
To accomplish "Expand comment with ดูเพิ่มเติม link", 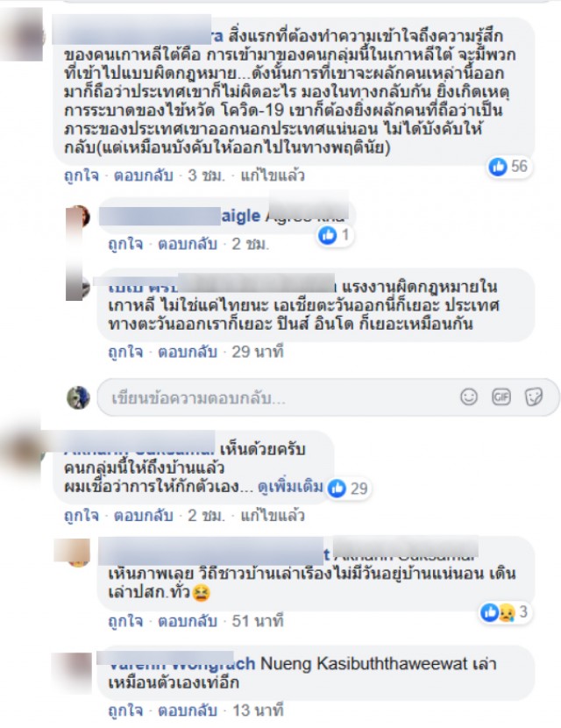I will tap(290, 487).
